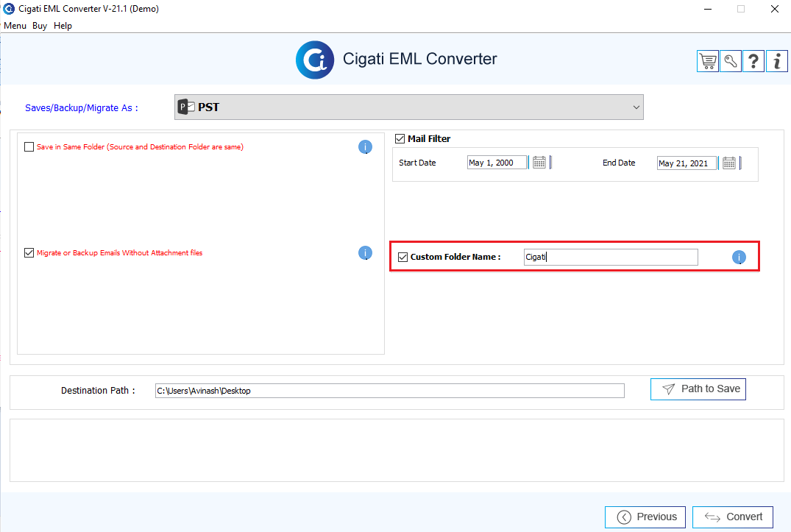Screen dimensions: 791x532
Task: Show info for Save in Same Folder option
Action: [365, 146]
